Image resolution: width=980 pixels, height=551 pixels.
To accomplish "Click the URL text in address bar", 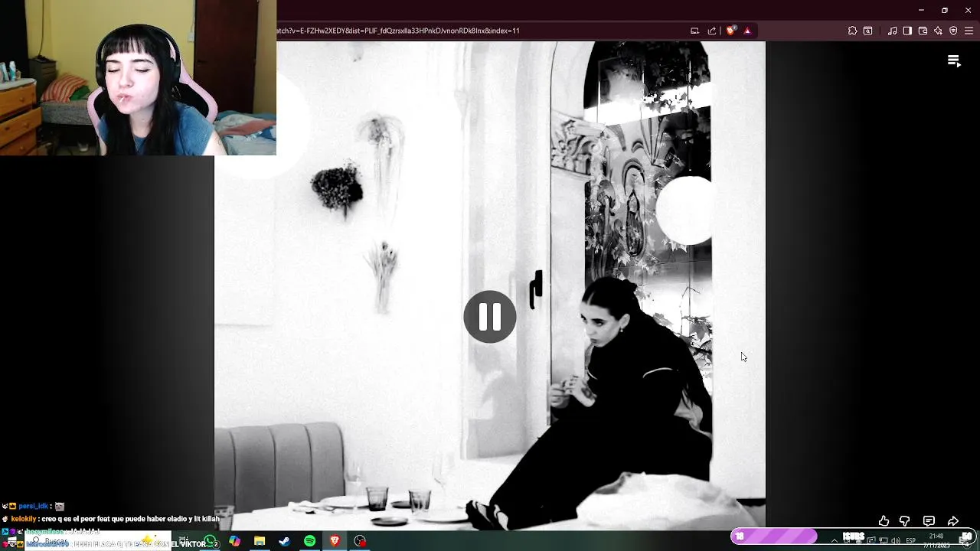I will (x=398, y=31).
